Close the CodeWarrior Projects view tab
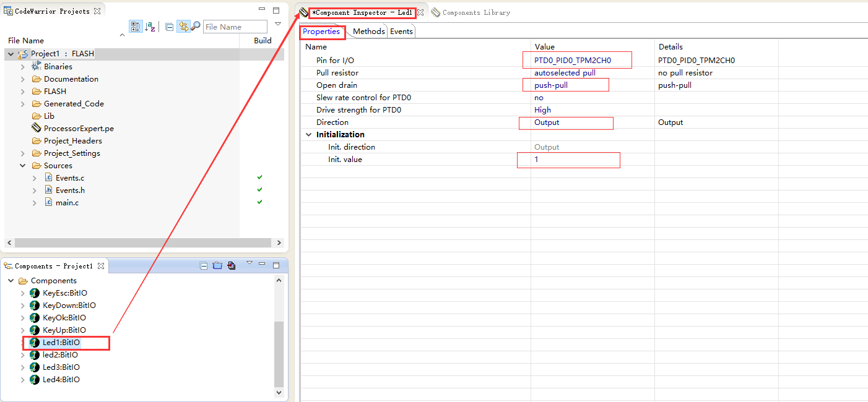Viewport: 868px width, 402px height. pos(97,11)
